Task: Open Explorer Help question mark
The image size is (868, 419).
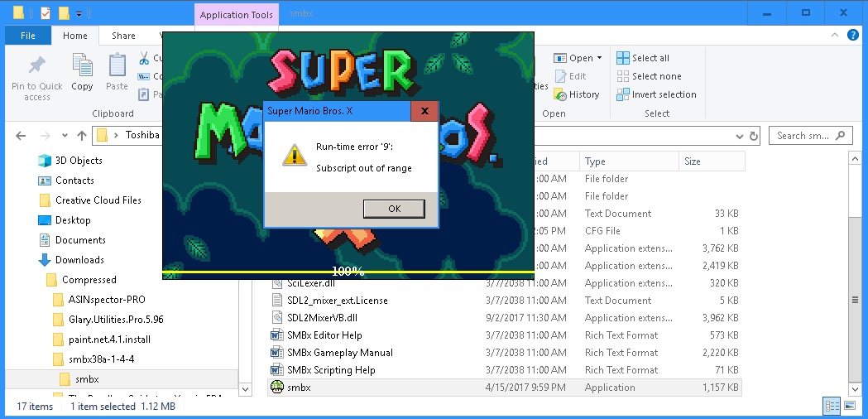Action: pyautogui.click(x=853, y=35)
